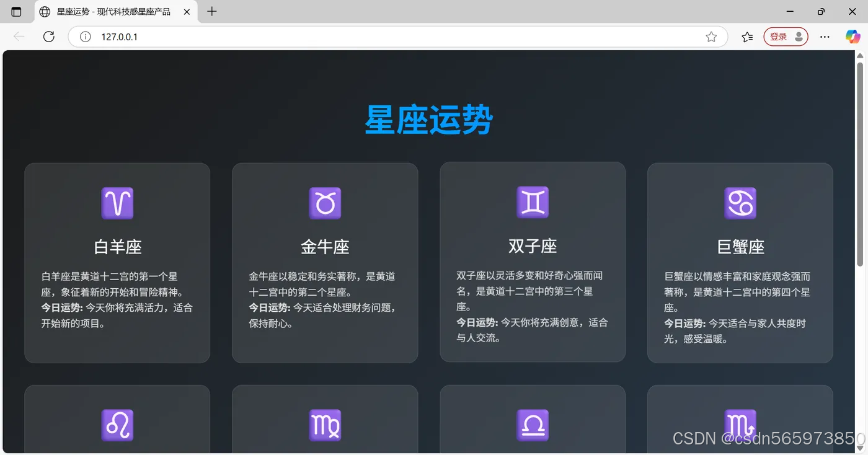The height and width of the screenshot is (455, 868).
Task: Click the Virgo zodiac symbol icon
Action: click(325, 425)
